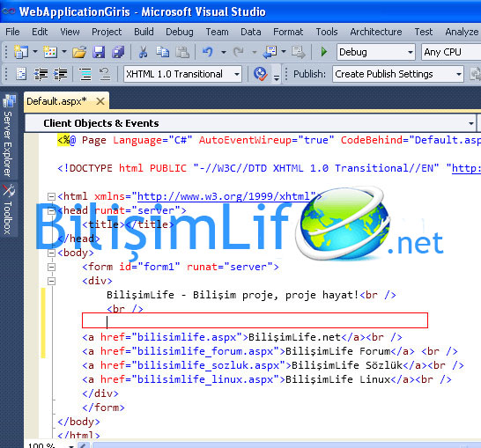Viewport: 481px width, 448px height.
Task: Click the Add New Item toolbar icon
Action: pos(50,52)
